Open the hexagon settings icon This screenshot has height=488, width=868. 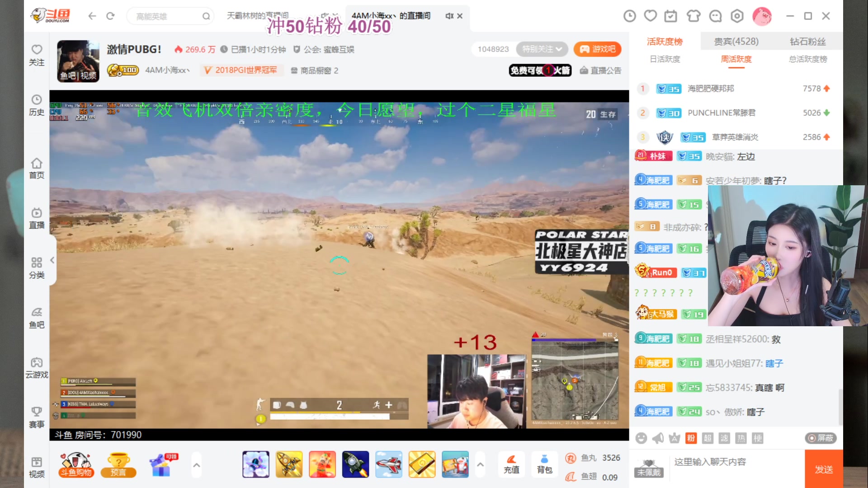click(x=737, y=16)
